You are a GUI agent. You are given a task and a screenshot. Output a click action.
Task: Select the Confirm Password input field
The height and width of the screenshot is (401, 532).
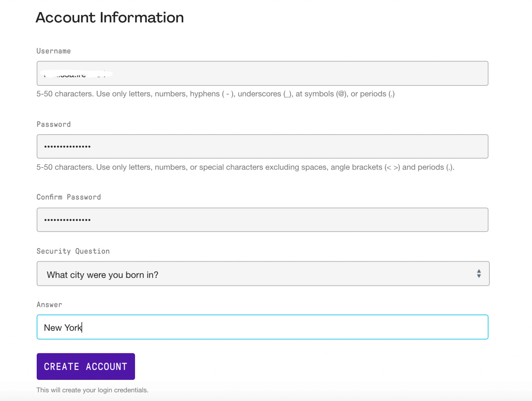[x=262, y=220]
